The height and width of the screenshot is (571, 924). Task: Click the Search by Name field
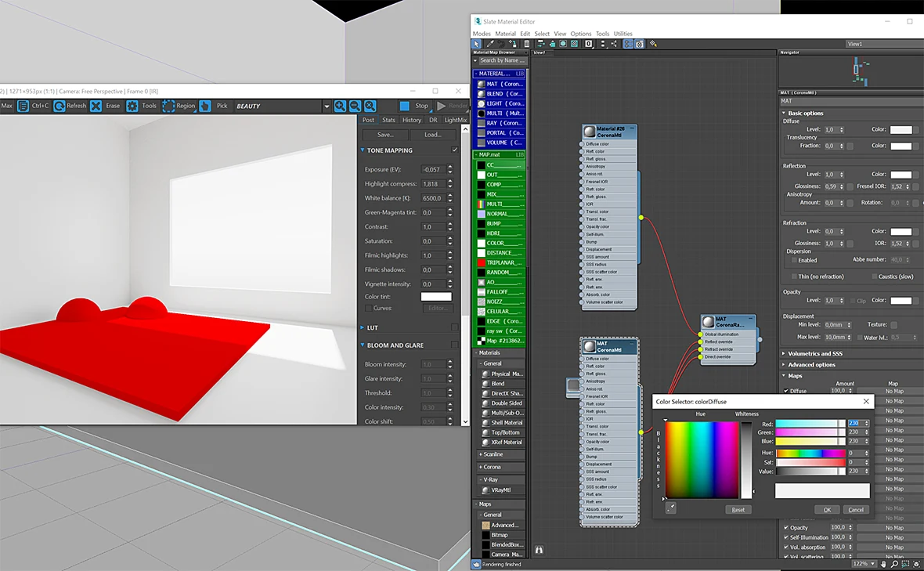click(x=500, y=60)
